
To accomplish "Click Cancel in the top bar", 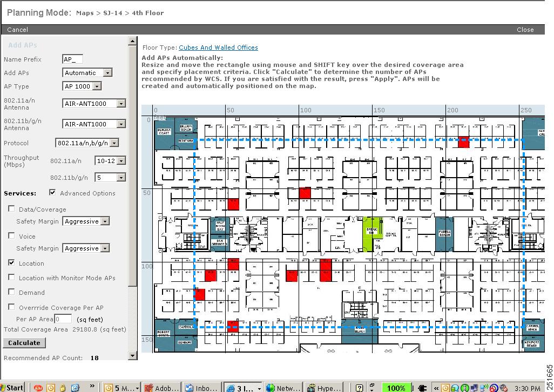I will [x=17, y=30].
